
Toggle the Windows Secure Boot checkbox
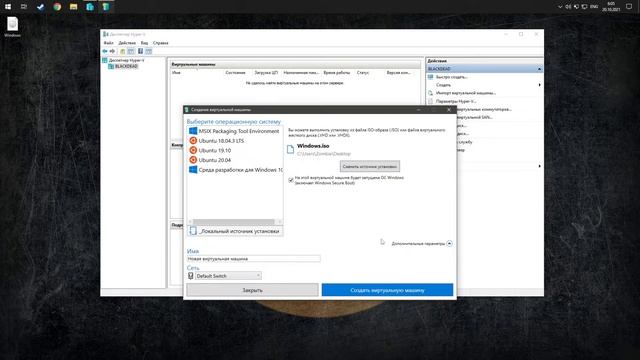click(x=291, y=180)
